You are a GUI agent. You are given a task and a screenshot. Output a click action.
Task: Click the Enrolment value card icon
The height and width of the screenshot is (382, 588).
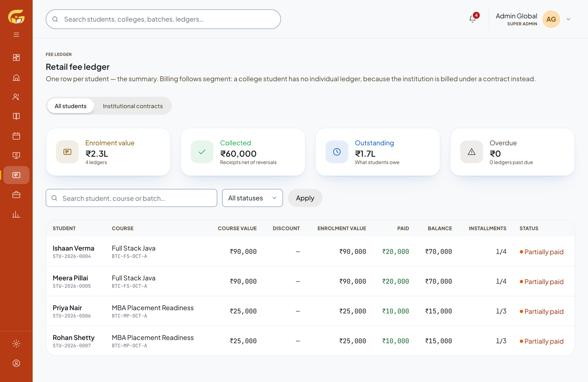coord(67,152)
